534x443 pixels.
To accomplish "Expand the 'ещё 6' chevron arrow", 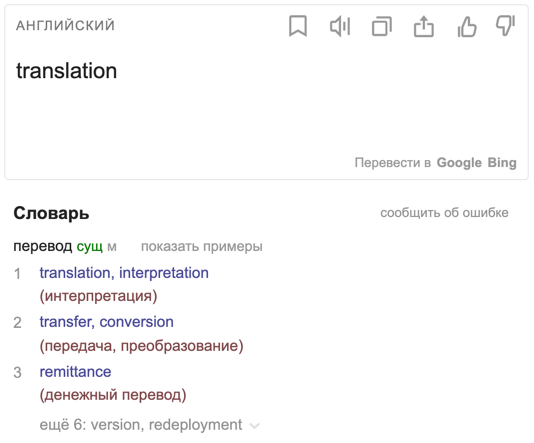I will (x=254, y=426).
